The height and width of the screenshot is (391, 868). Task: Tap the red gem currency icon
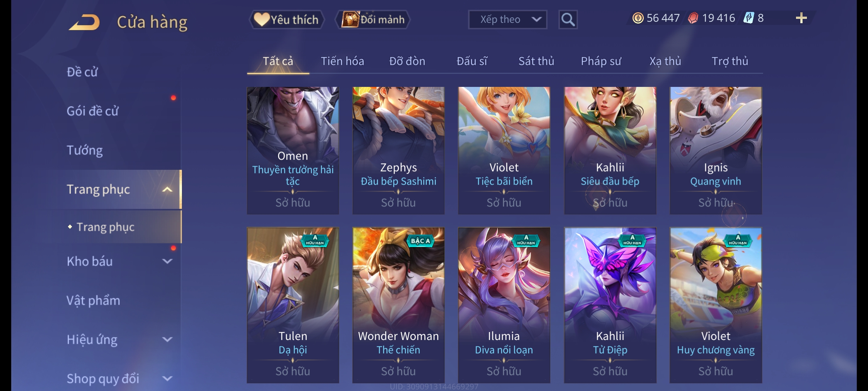tap(693, 18)
